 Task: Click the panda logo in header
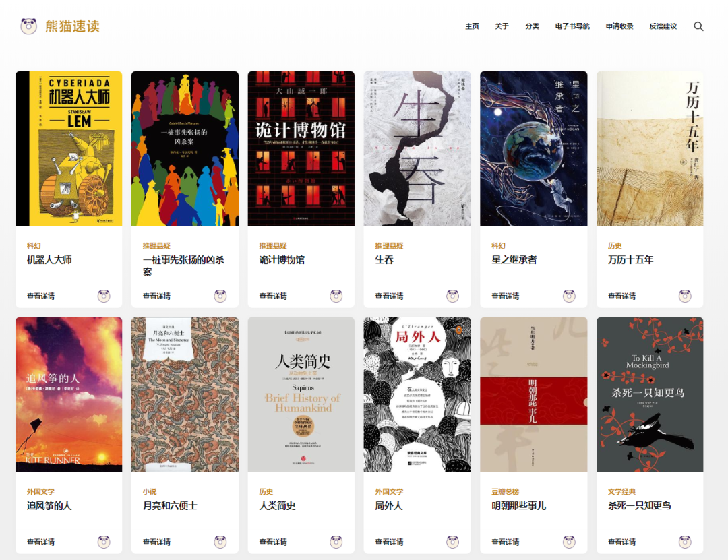29,26
